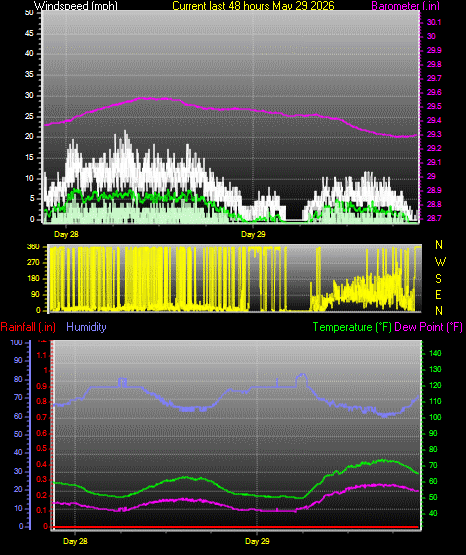Click the Day 28 marker under wind chart
This screenshot has width=466, height=555.
(x=66, y=234)
